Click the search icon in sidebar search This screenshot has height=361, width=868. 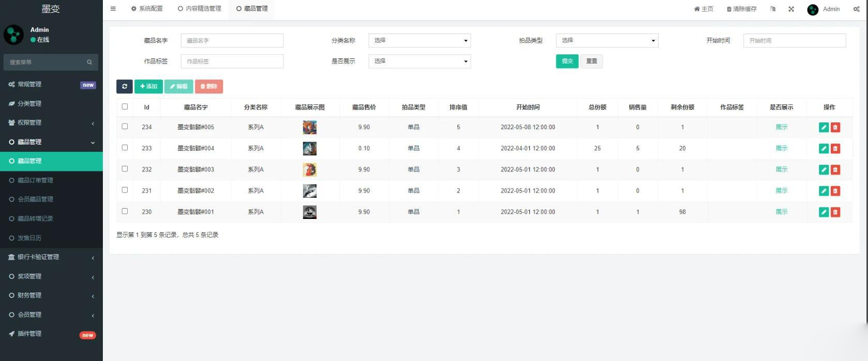click(x=89, y=62)
